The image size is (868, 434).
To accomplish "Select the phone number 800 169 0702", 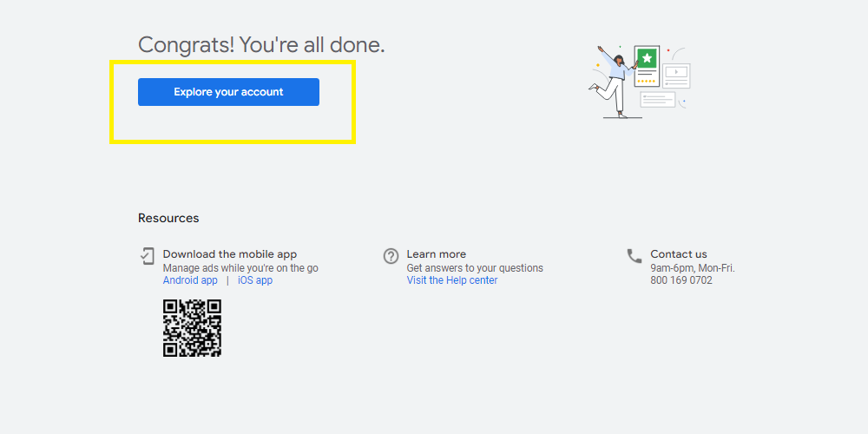I will tap(681, 280).
